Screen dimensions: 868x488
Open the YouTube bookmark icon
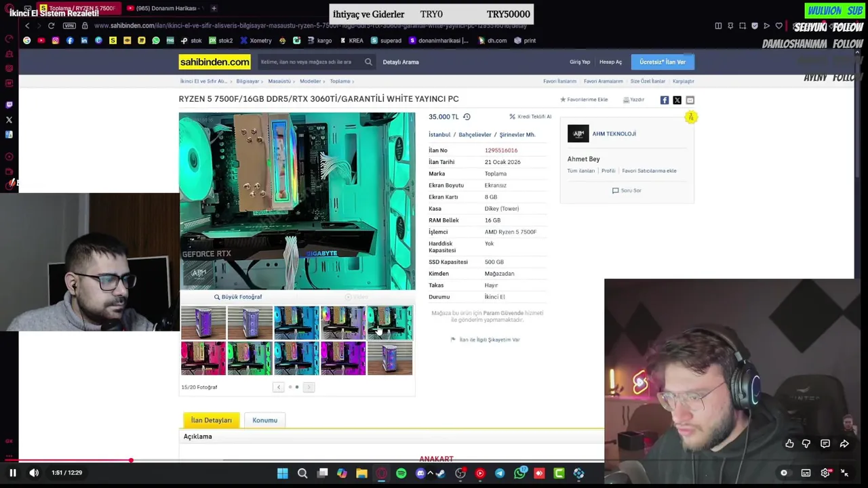point(41,41)
